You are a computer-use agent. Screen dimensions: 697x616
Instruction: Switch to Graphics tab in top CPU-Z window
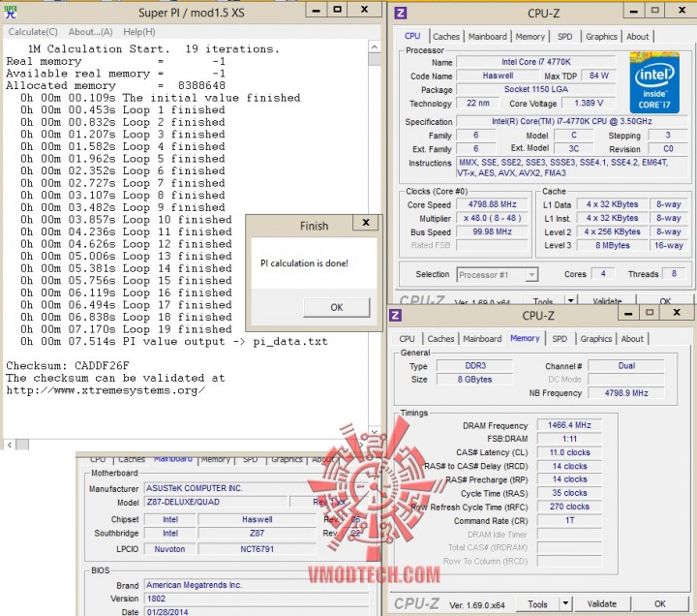[601, 37]
